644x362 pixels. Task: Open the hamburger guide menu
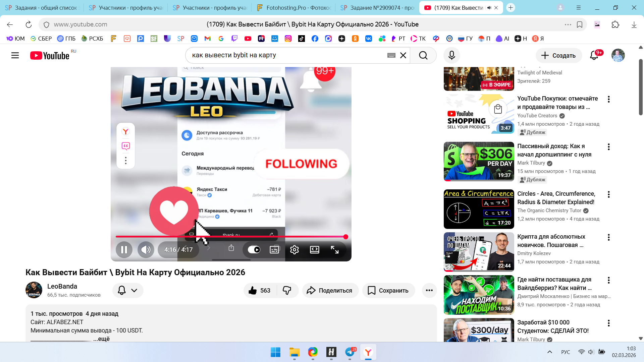coord(15,55)
